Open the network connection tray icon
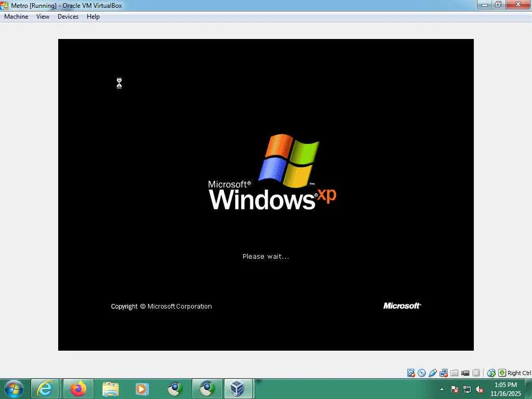 pyautogui.click(x=467, y=389)
